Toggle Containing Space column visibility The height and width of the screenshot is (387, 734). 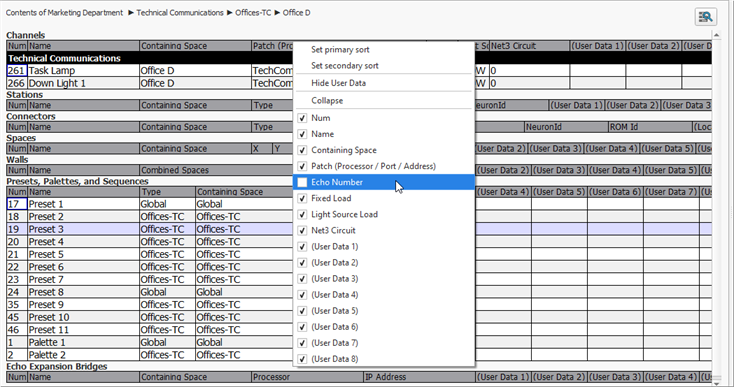pyautogui.click(x=302, y=150)
